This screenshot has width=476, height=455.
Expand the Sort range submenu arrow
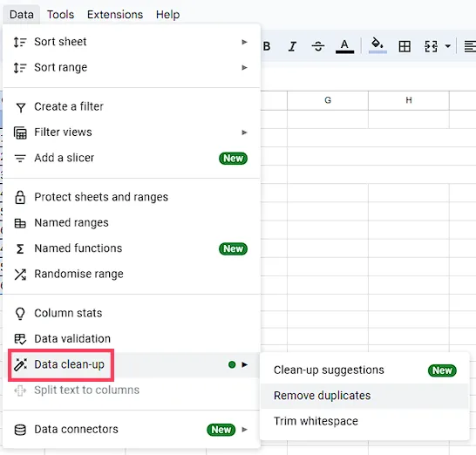click(x=244, y=67)
